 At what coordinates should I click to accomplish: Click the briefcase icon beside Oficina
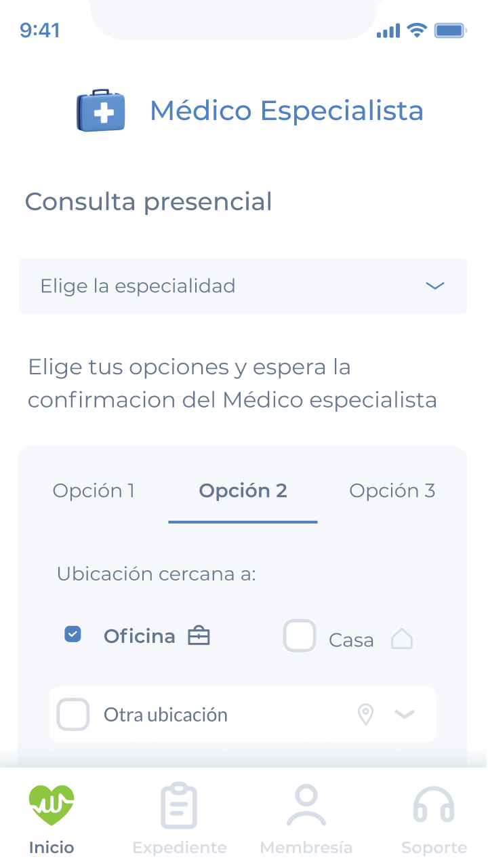(199, 636)
